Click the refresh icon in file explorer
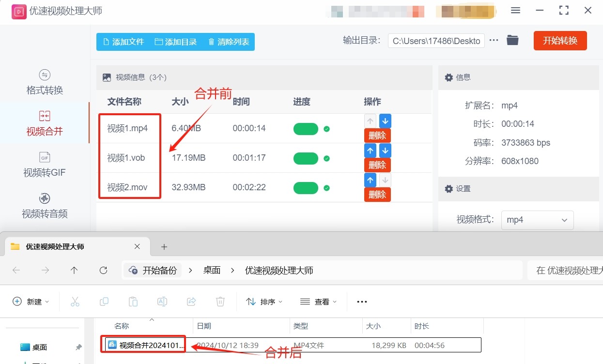 (103, 271)
